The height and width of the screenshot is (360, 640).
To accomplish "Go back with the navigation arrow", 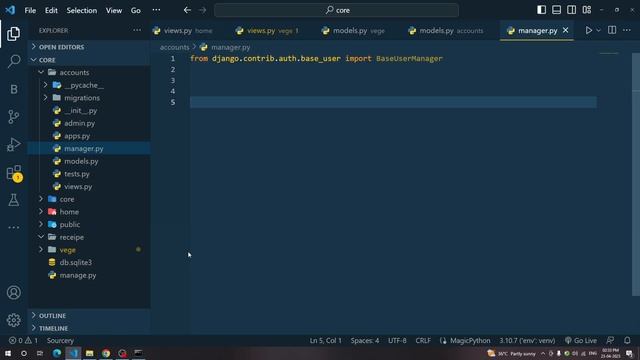I will tap(187, 10).
